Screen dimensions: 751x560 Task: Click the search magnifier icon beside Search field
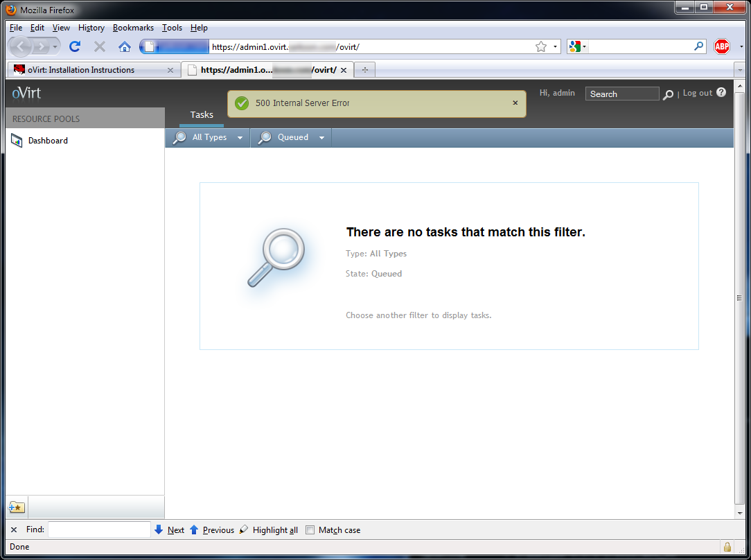pyautogui.click(x=668, y=94)
